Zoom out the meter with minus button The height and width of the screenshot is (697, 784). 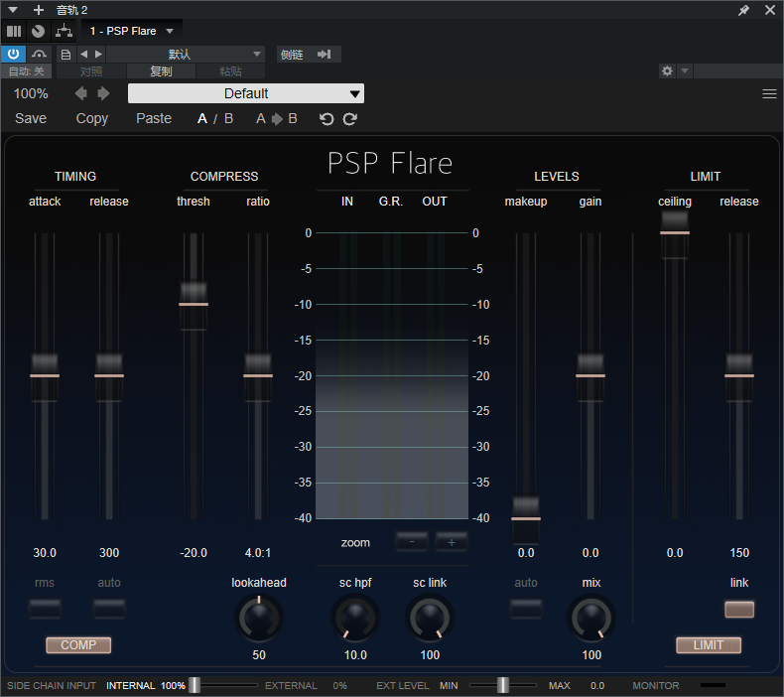point(412,542)
